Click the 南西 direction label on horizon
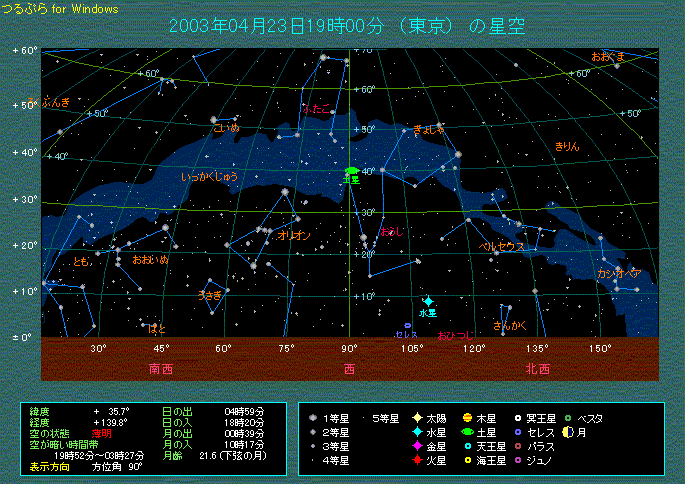 [x=160, y=368]
